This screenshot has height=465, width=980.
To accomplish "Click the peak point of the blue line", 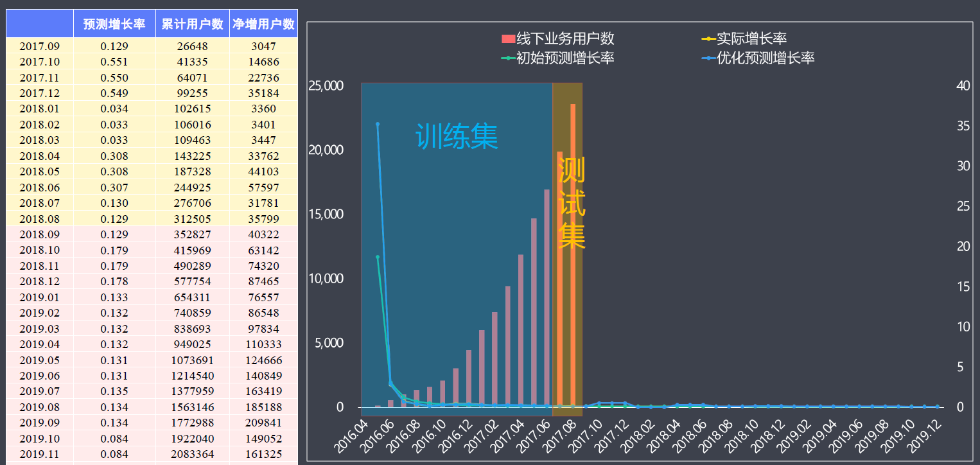I will pos(378,123).
